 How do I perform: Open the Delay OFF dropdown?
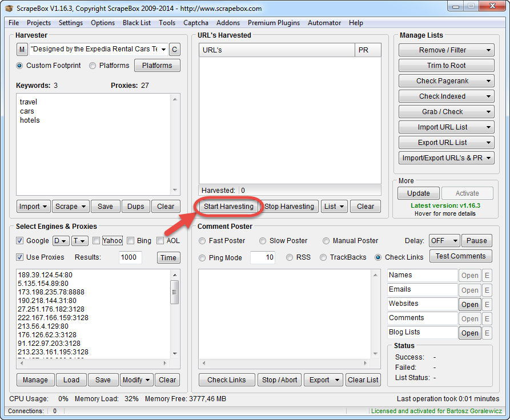444,241
